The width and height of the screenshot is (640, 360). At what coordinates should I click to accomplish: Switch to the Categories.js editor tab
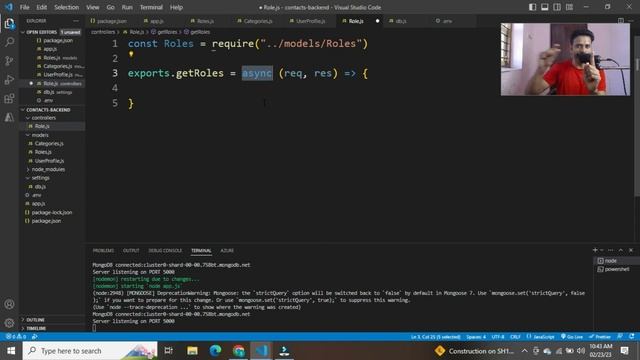(x=257, y=21)
